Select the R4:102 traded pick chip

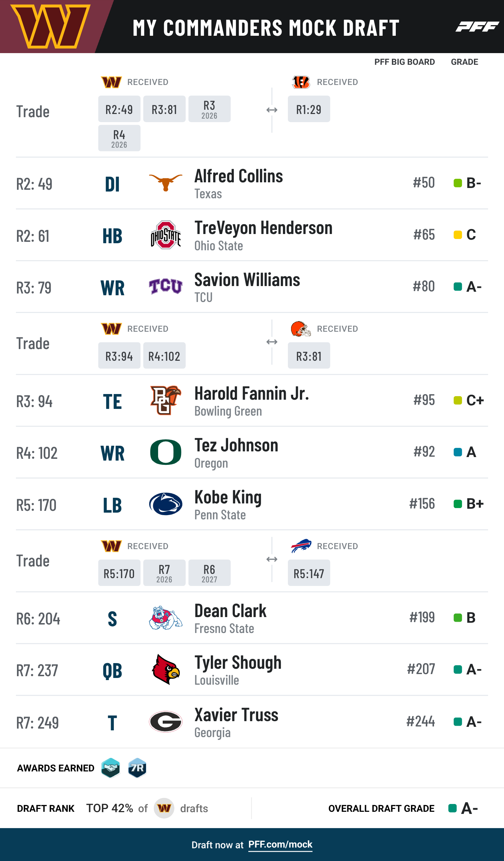tap(164, 355)
